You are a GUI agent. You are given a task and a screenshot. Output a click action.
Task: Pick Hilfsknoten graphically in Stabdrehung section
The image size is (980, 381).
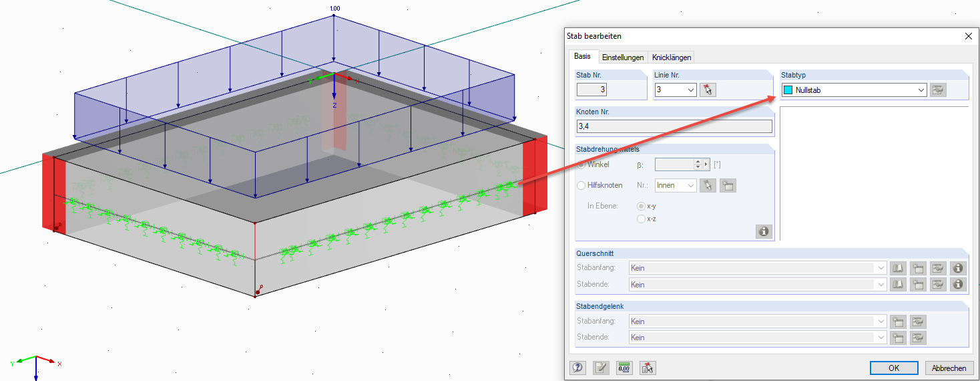[708, 185]
